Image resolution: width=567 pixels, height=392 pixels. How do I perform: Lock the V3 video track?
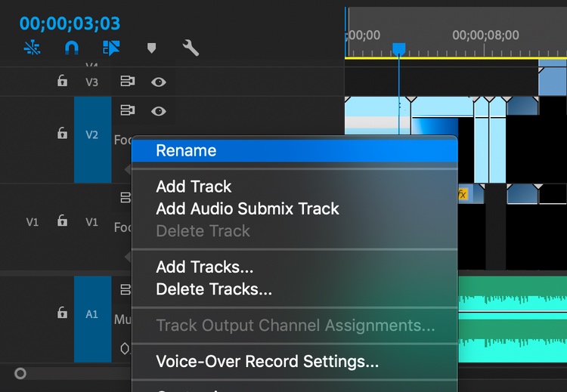[63, 82]
